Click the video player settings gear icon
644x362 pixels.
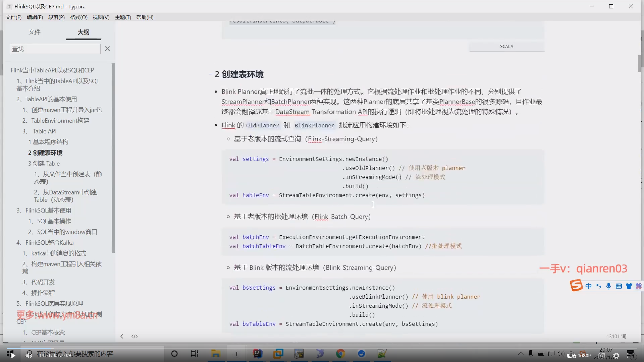pos(616,356)
